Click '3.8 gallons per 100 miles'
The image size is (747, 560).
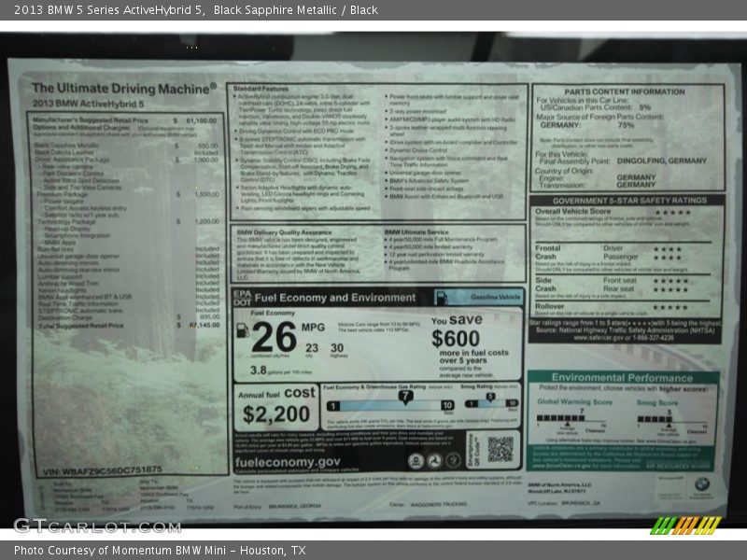[281, 370]
